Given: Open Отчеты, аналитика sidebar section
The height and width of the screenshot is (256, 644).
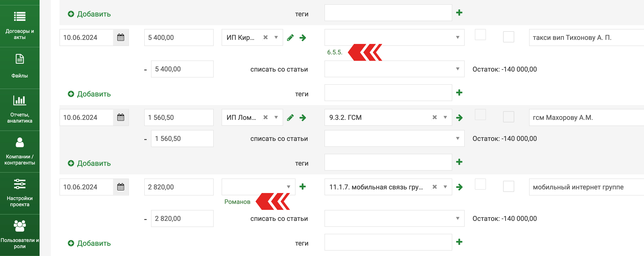Looking at the screenshot, I should pos(20,109).
